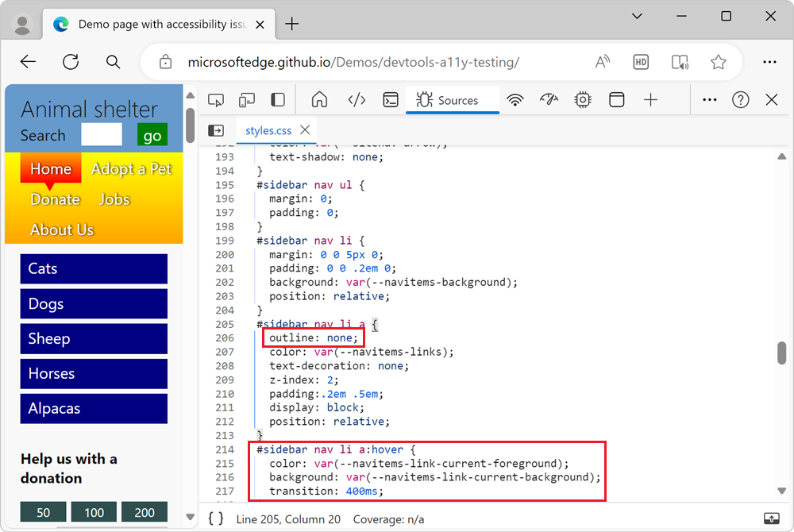The image size is (794, 532).
Task: Open DevTools help
Action: [x=741, y=99]
